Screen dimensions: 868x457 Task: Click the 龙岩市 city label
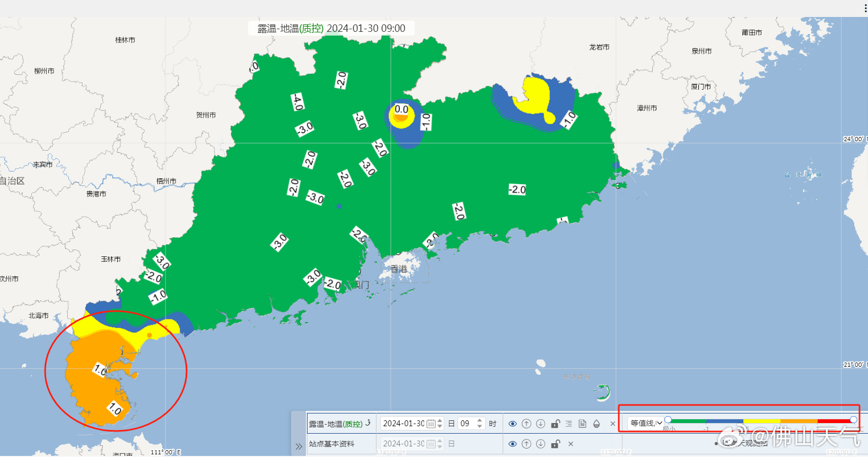[599, 47]
